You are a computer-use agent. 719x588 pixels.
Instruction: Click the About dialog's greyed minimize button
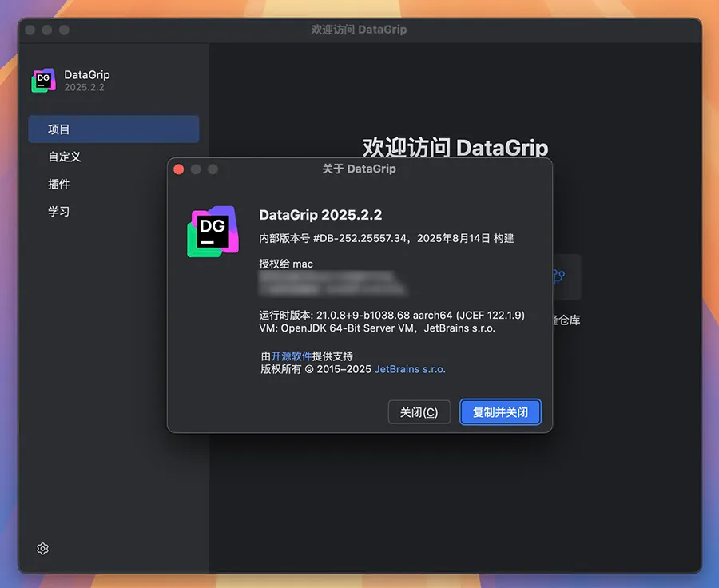tap(196, 169)
